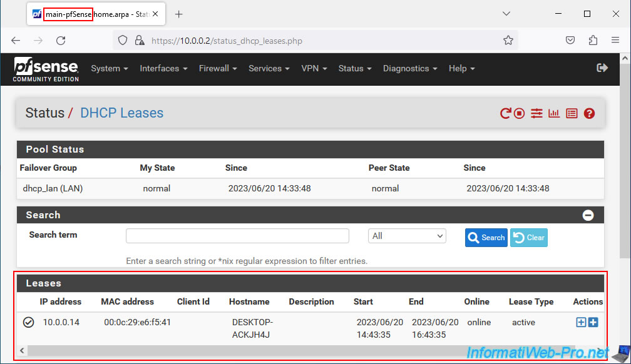Click the leases table scroll left arrow
The image size is (631, 364).
[22, 351]
